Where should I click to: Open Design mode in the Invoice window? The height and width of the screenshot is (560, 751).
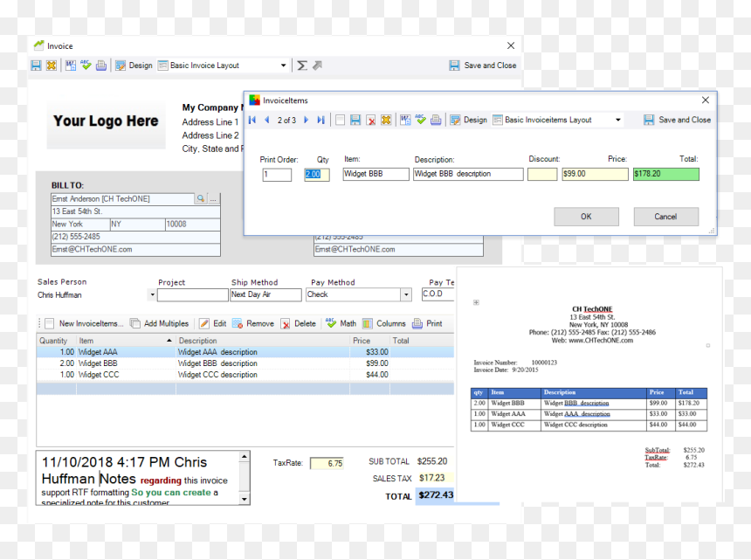tap(134, 66)
